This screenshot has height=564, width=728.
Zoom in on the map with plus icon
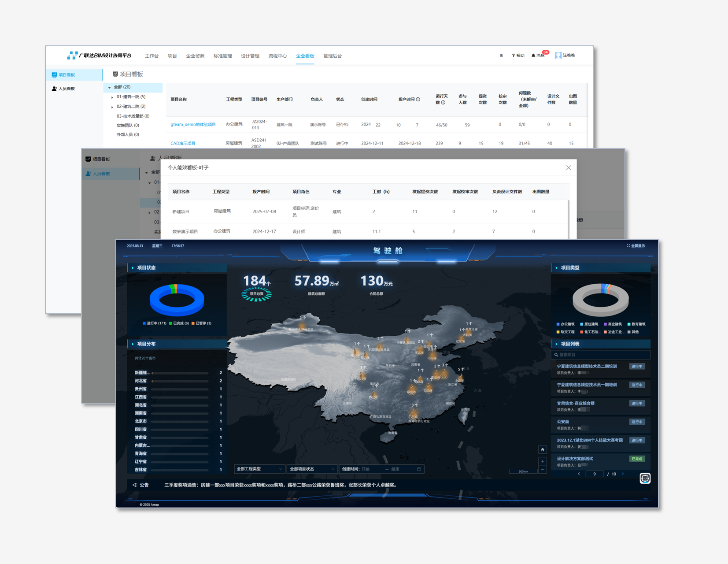tap(543, 461)
